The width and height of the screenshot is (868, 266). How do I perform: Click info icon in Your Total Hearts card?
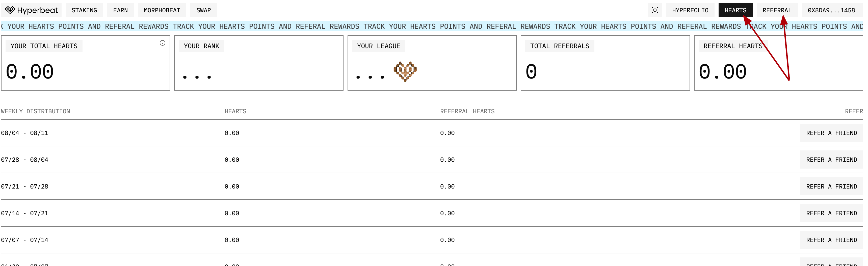[x=162, y=43]
